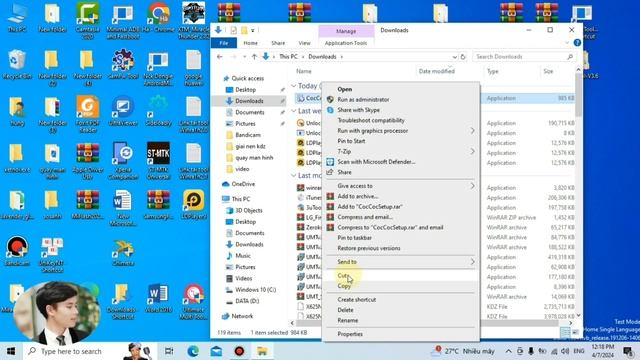Image resolution: width=640 pixels, height=360 pixels.
Task: Choose Rename from the context menu
Action: (401, 320)
